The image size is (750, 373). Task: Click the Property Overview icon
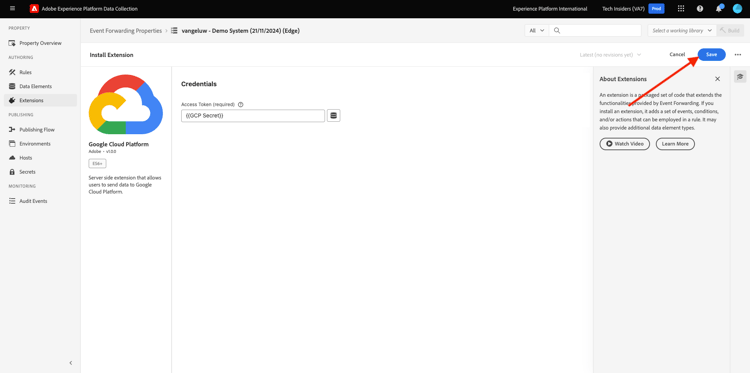[x=12, y=43]
